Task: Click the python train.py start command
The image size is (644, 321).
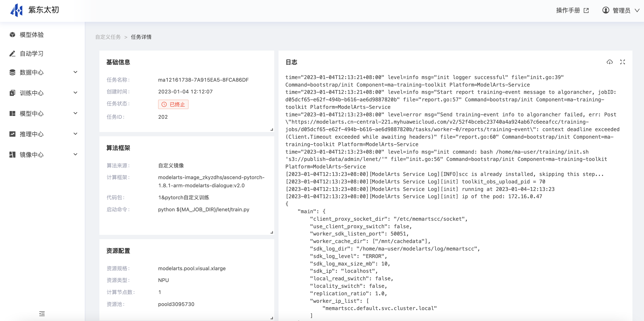Action: [204, 210]
